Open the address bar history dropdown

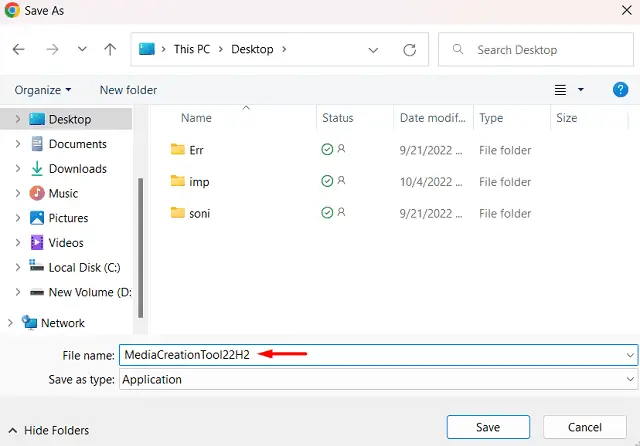(373, 50)
